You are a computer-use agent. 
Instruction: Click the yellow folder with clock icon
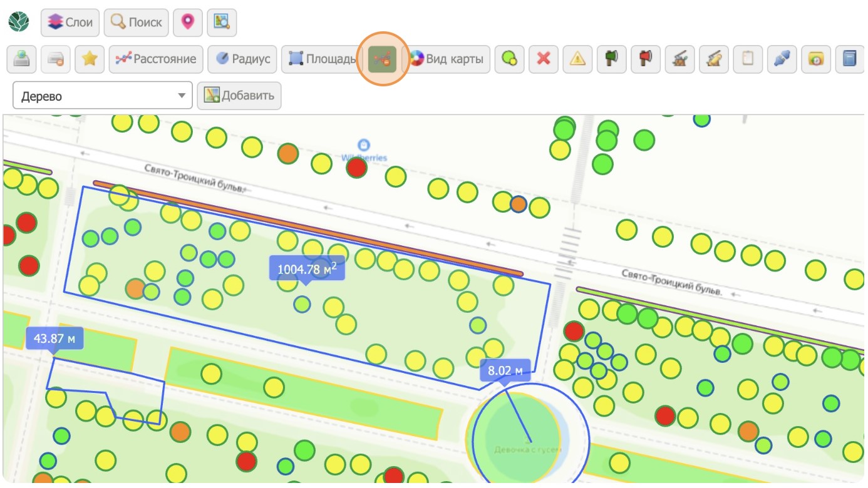click(815, 59)
